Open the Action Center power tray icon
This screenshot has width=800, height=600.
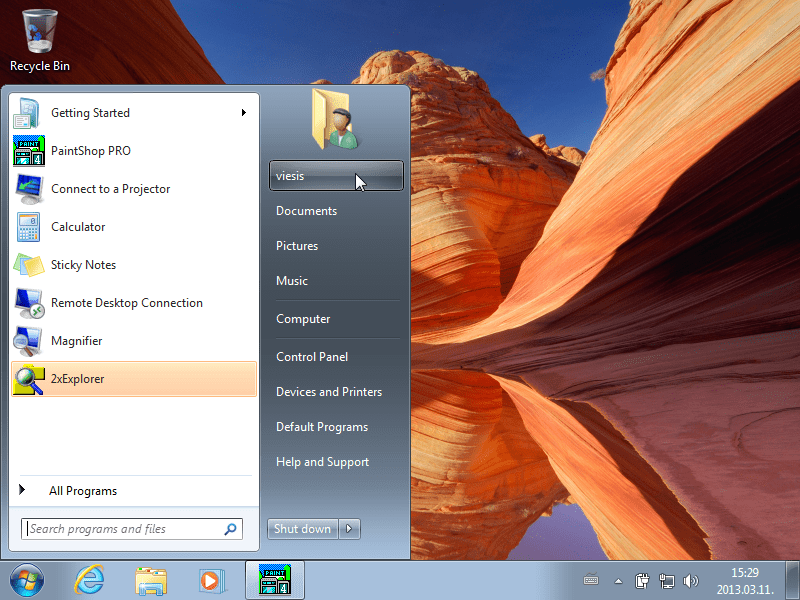[x=642, y=581]
